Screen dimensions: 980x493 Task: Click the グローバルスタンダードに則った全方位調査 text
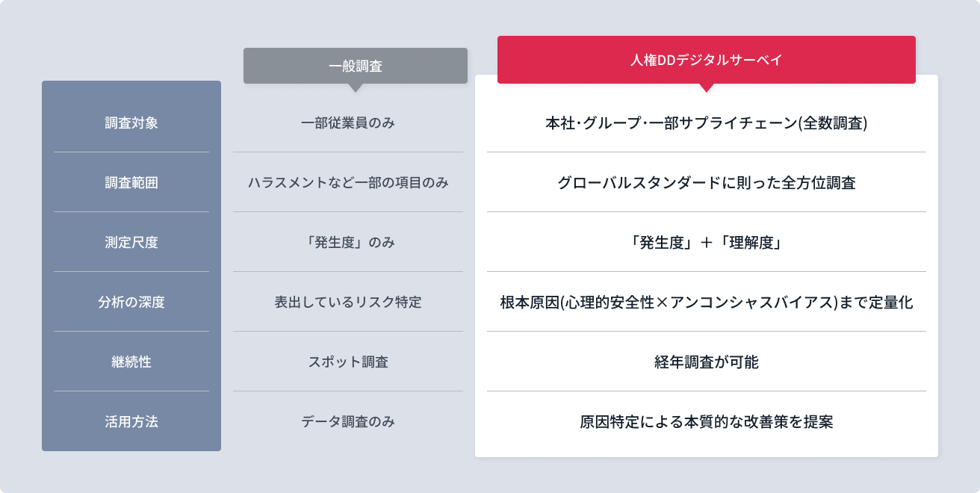pos(707,182)
